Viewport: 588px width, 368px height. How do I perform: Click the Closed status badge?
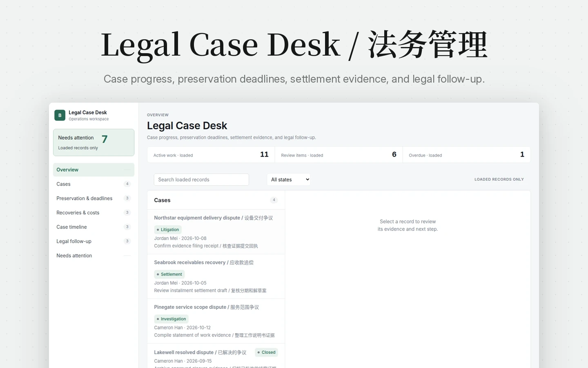[266, 352]
